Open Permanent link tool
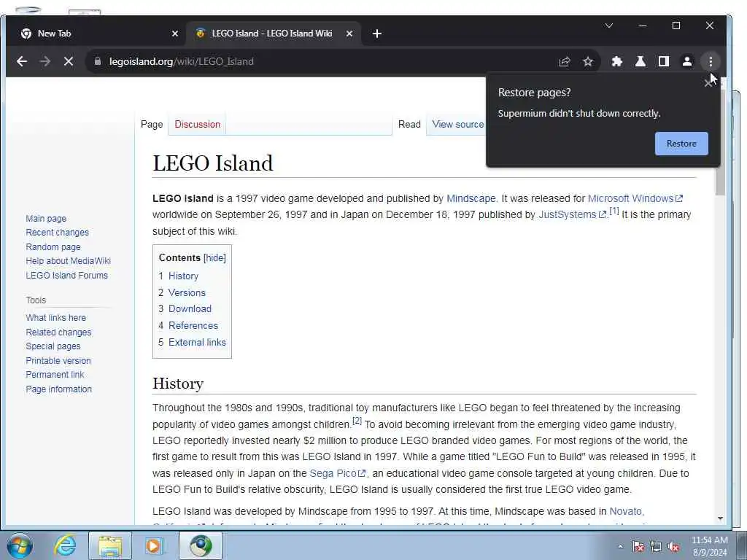The height and width of the screenshot is (560, 747). click(55, 375)
